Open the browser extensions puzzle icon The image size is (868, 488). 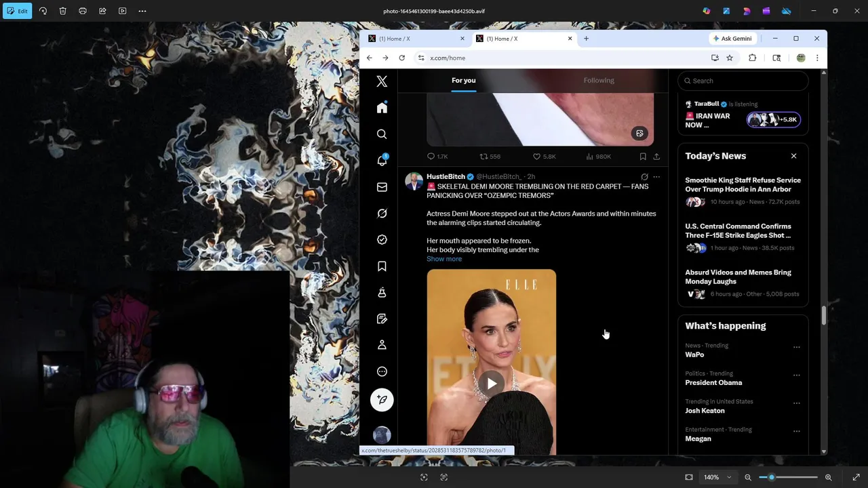(x=752, y=58)
